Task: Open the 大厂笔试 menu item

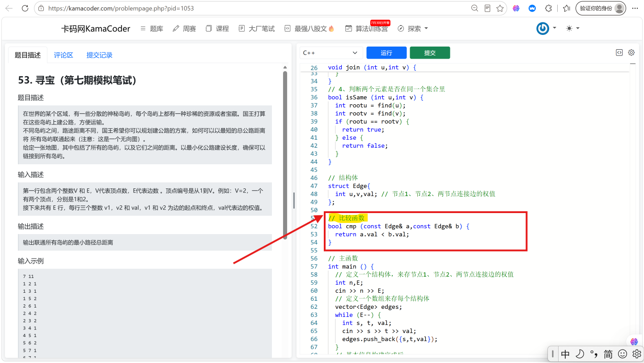Action: (x=257, y=29)
